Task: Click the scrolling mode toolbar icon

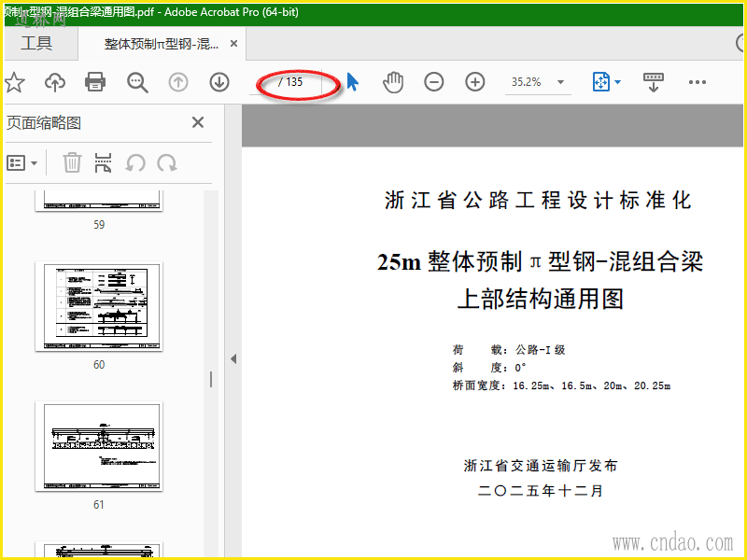Action: coord(653,82)
